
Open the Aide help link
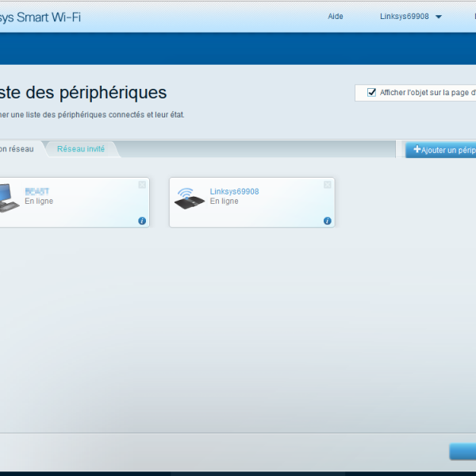[x=336, y=17]
